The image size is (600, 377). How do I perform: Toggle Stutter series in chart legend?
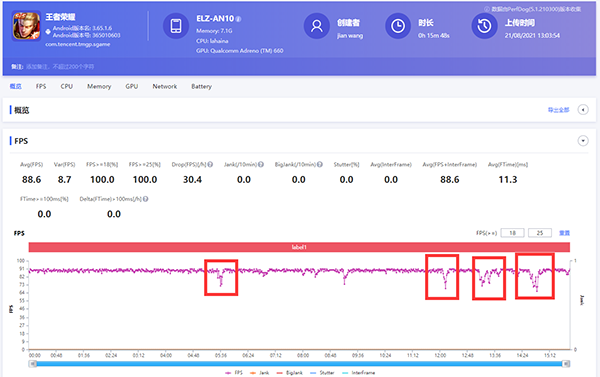[322, 373]
